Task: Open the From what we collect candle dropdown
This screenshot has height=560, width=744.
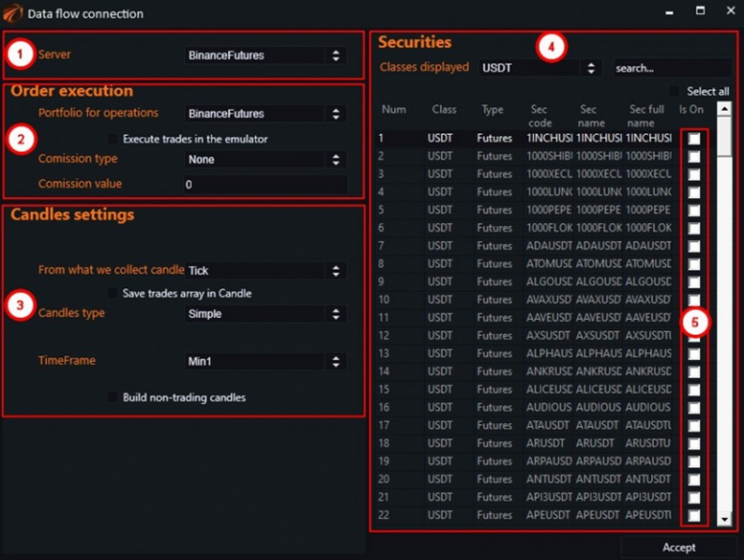Action: pyautogui.click(x=265, y=271)
